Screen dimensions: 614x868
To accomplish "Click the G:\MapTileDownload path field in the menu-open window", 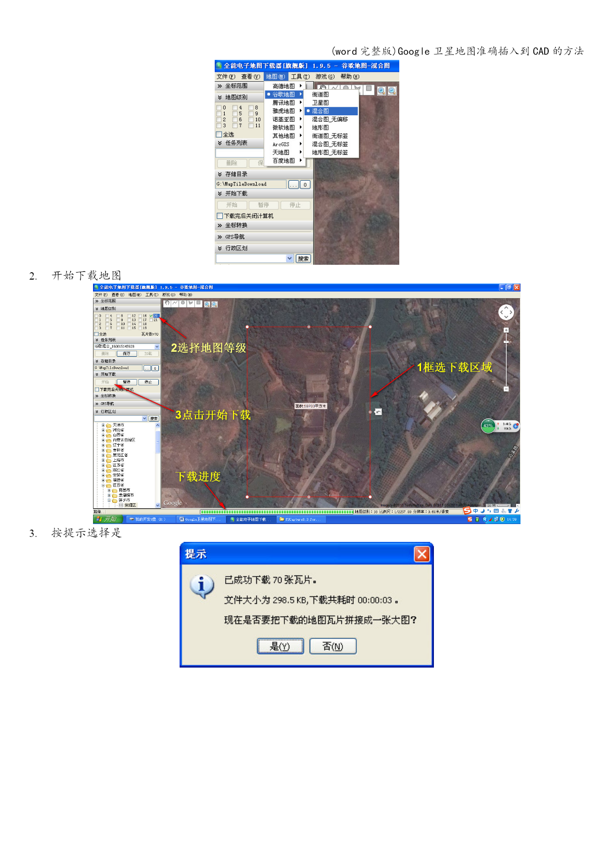I will point(251,184).
